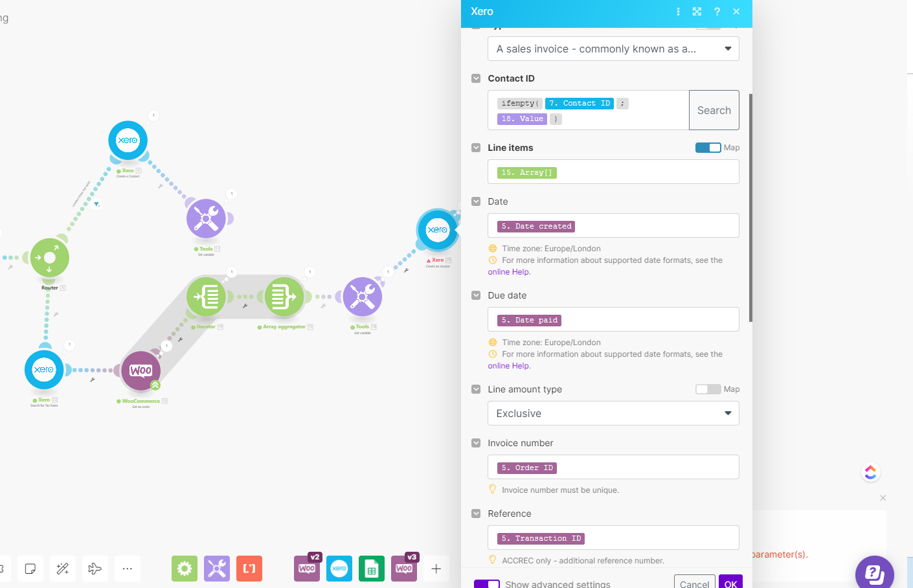The height and width of the screenshot is (588, 913).
Task: Click the wrench icon between Iterator and aggregator
Action: coord(245,306)
